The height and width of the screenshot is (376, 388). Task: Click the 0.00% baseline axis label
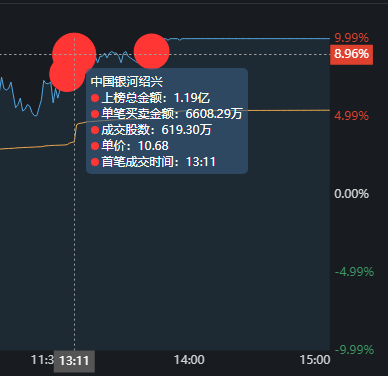tap(352, 194)
